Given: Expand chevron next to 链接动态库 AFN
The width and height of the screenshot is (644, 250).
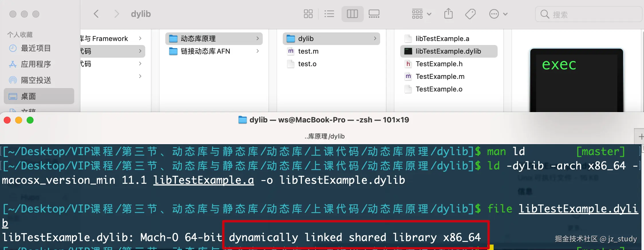Looking at the screenshot, I should (x=258, y=51).
